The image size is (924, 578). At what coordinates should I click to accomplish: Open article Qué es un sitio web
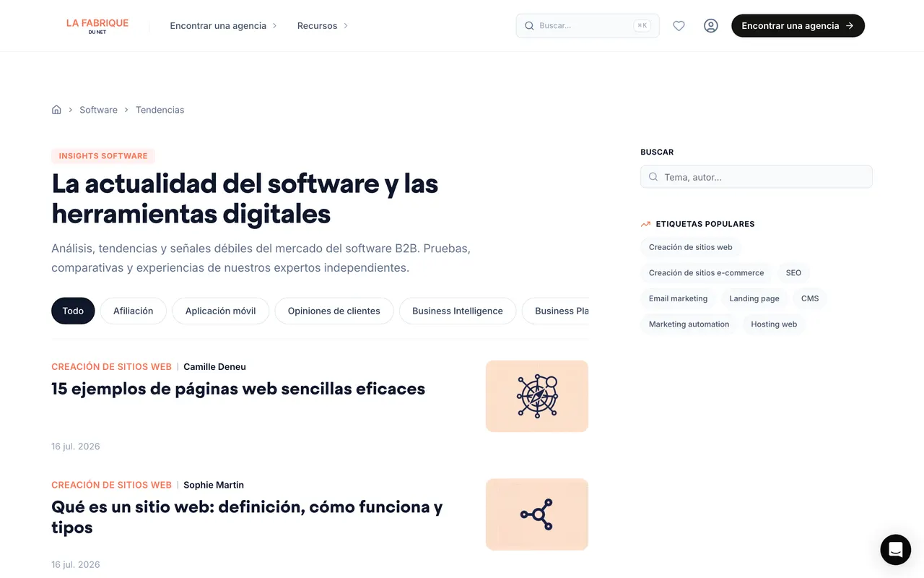pos(247,517)
